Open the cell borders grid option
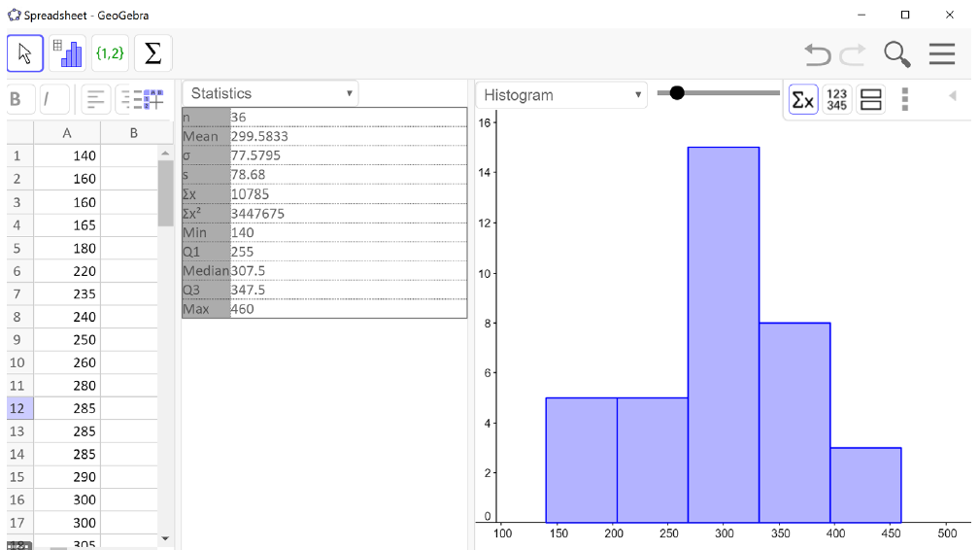The width and height of the screenshot is (980, 550). 153,99
